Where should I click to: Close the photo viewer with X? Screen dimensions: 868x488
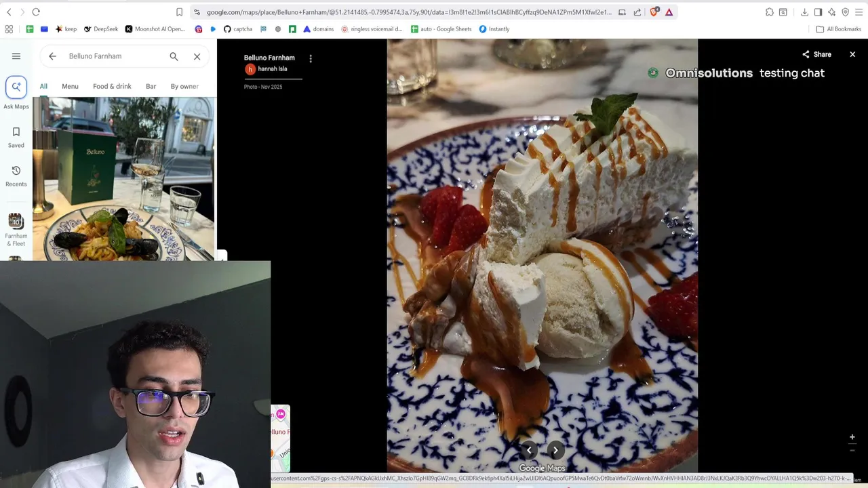[x=852, y=54]
